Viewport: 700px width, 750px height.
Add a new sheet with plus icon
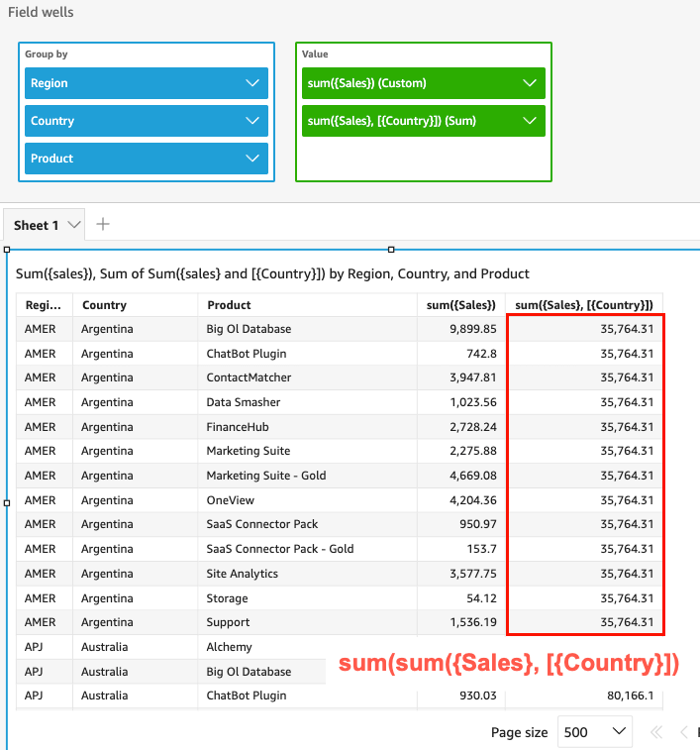point(103,224)
